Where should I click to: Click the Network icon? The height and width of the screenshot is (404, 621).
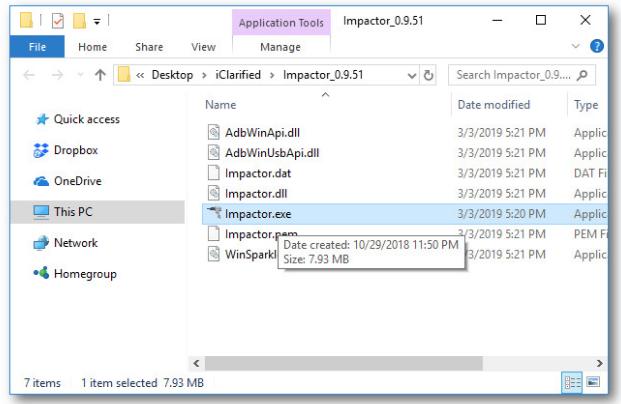point(41,243)
